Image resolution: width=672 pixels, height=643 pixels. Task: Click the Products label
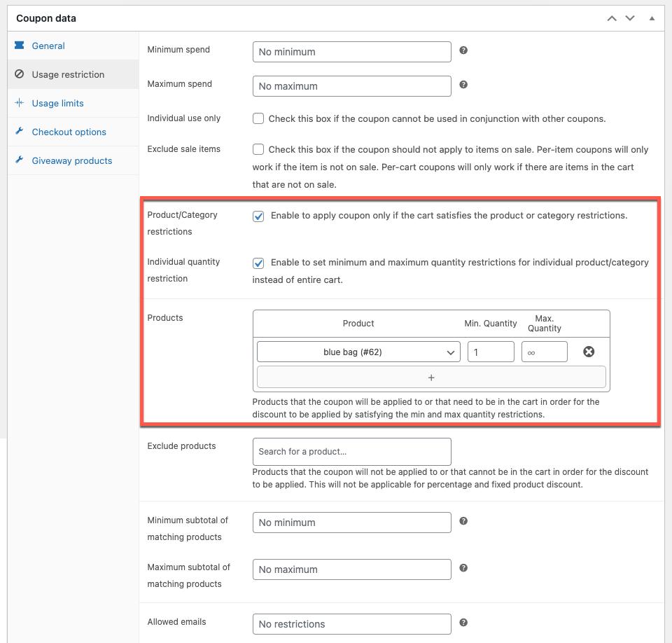point(165,318)
